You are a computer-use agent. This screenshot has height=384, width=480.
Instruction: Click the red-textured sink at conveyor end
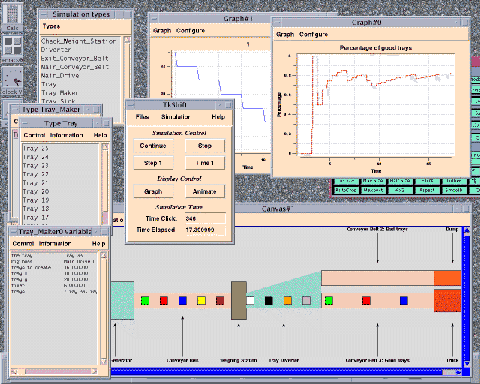[448, 301]
